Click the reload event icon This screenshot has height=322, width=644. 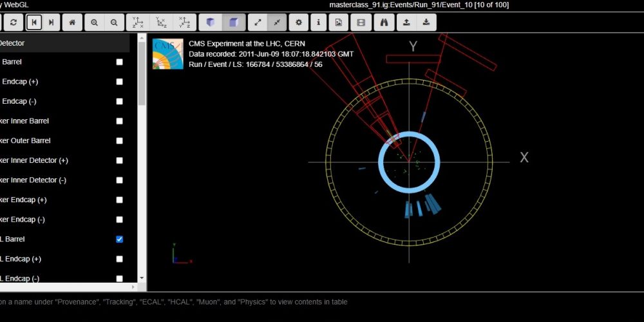[14, 23]
